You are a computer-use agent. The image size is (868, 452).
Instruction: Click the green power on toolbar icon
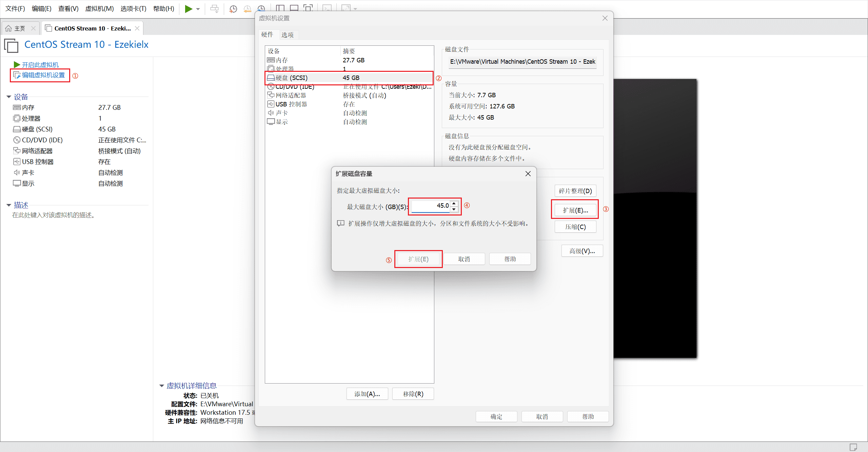[189, 9]
